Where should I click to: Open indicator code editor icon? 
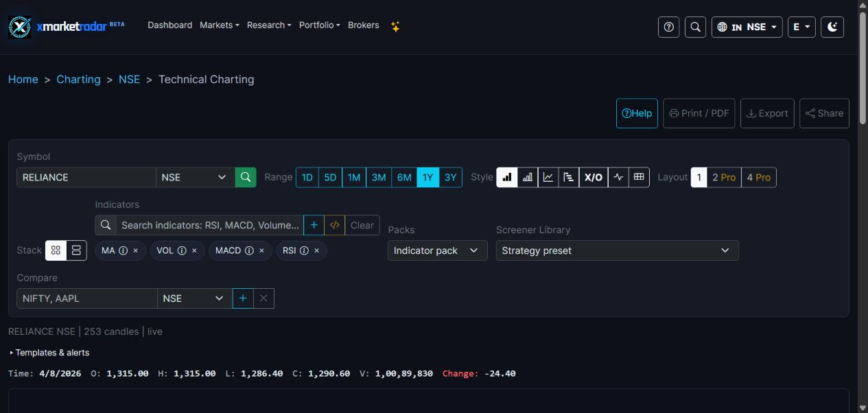click(335, 225)
